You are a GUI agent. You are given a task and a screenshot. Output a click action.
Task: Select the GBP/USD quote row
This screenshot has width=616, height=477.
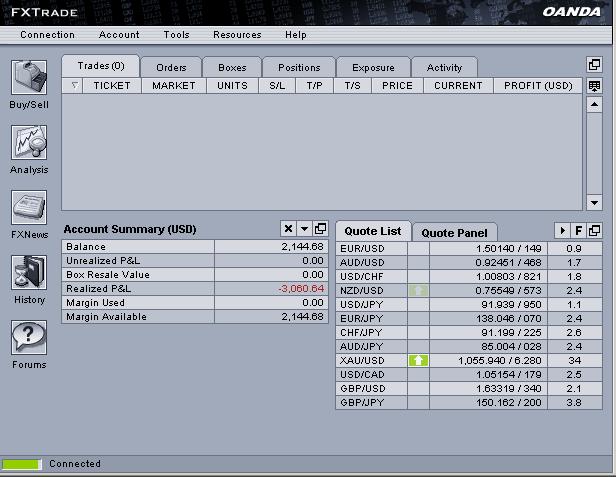(x=469, y=389)
